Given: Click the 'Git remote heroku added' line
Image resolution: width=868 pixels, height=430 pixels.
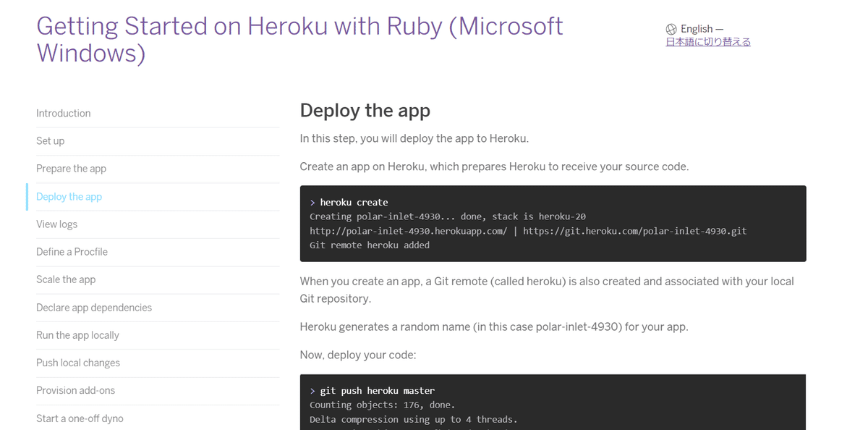Looking at the screenshot, I should tap(370, 245).
